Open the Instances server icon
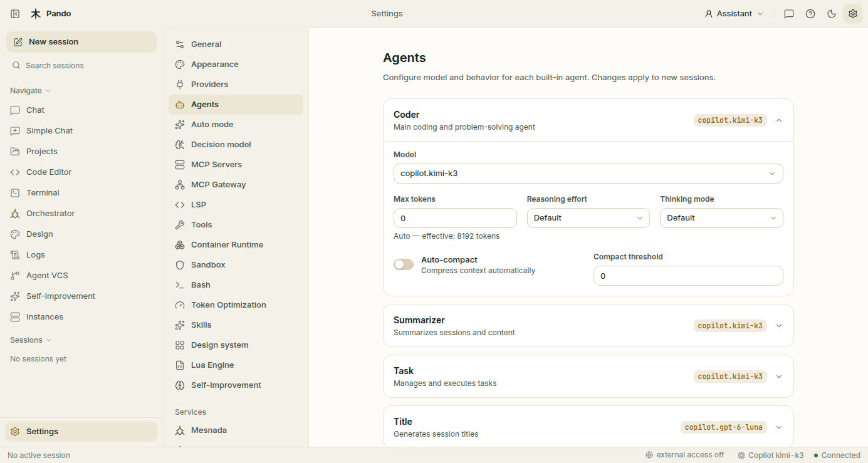The width and height of the screenshot is (868, 463). click(x=15, y=317)
